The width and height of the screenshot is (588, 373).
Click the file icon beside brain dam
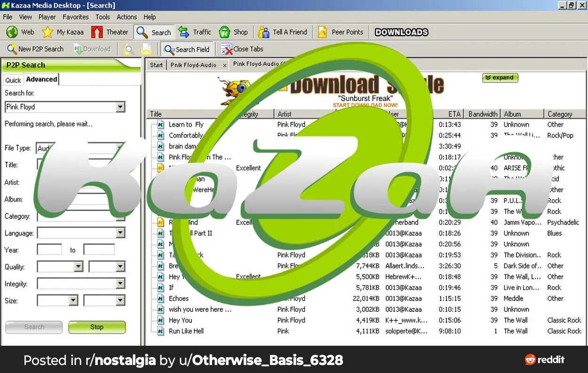(x=160, y=146)
